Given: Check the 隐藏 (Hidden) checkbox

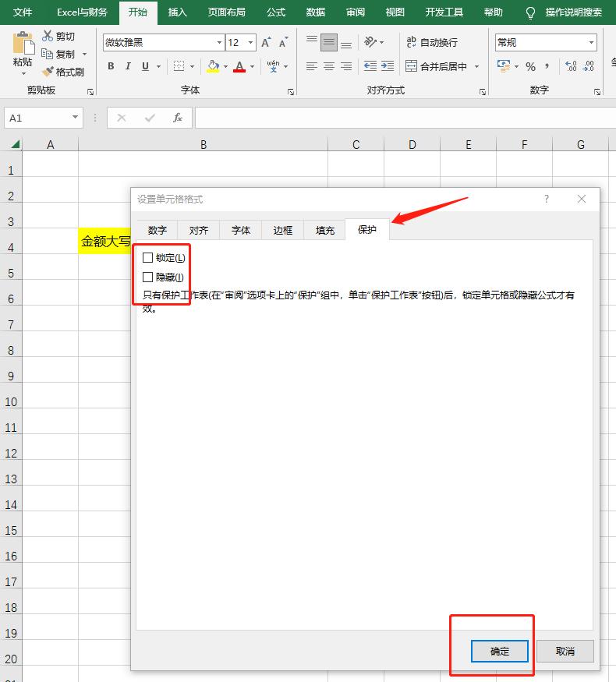Looking at the screenshot, I should (148, 277).
